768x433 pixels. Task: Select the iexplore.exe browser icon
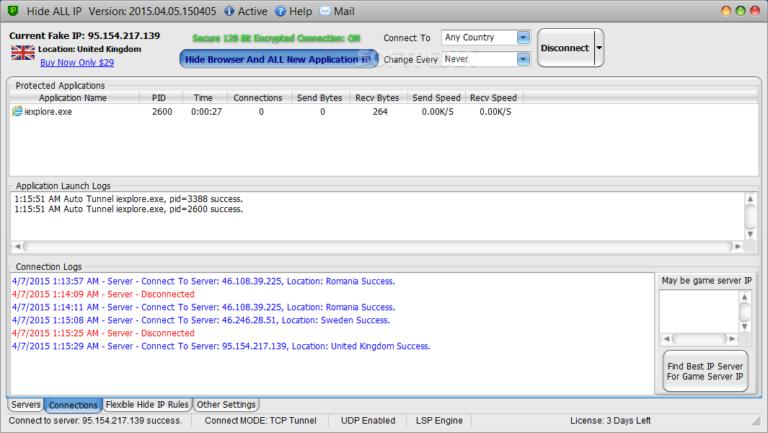pyautogui.click(x=17, y=111)
